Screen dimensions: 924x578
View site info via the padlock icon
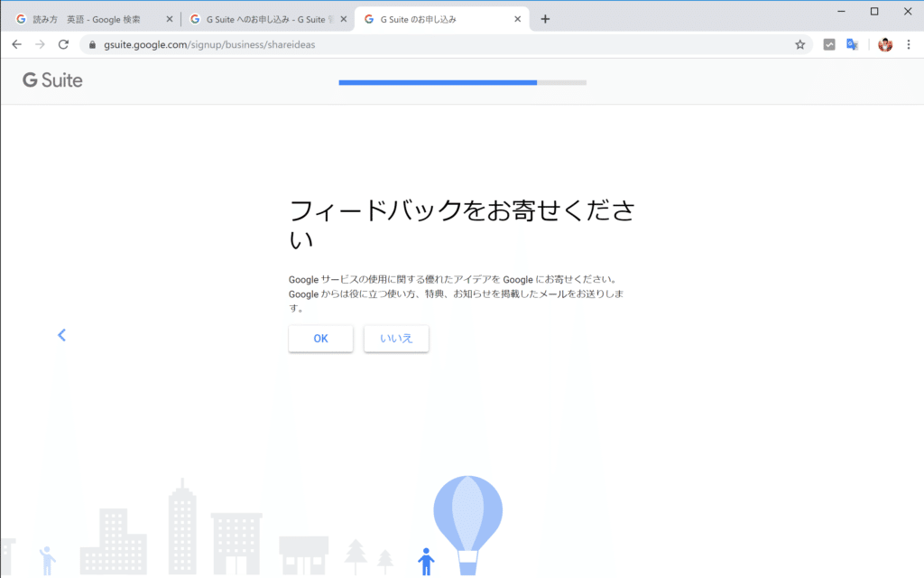(91, 43)
